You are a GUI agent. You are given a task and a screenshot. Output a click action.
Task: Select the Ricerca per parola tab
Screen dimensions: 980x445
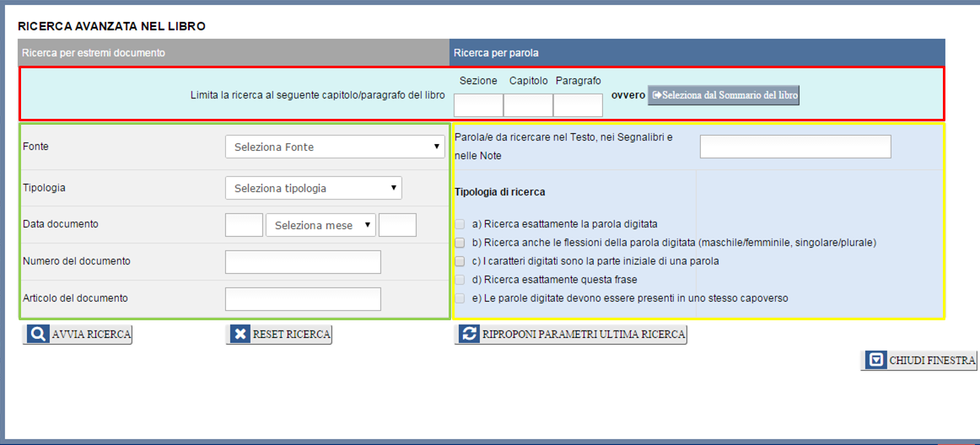coord(697,52)
